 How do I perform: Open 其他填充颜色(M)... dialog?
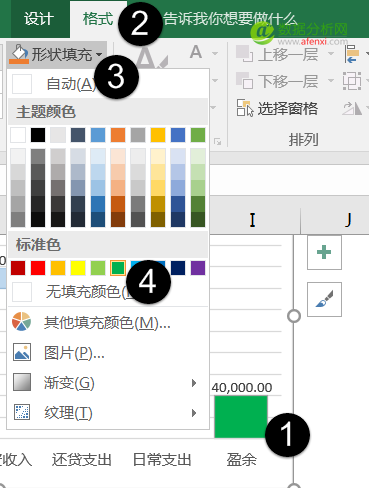point(108,322)
